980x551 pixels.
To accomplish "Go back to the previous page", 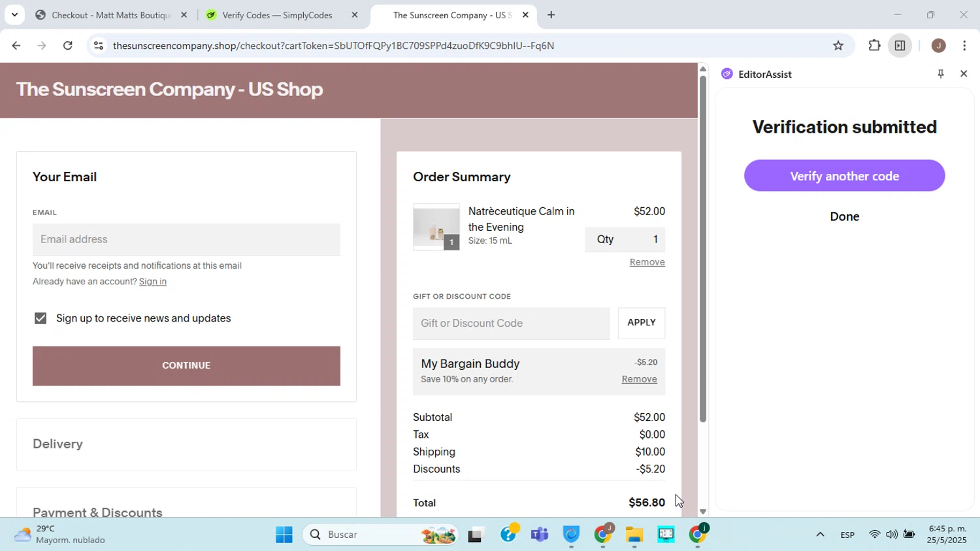I will pyautogui.click(x=16, y=46).
